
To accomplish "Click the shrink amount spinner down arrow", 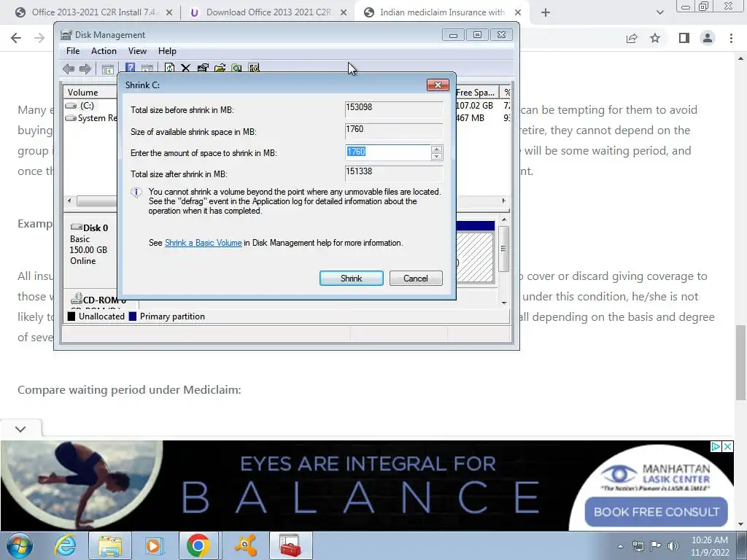I will pos(436,157).
